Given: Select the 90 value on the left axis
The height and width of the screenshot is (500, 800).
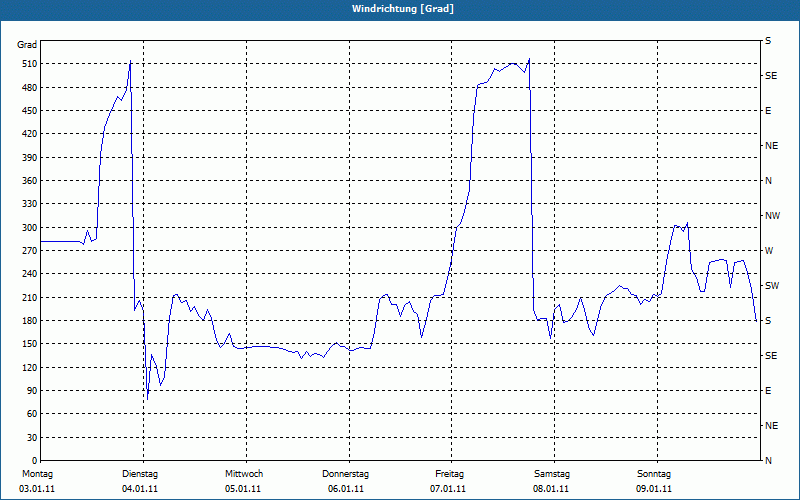Looking at the screenshot, I should (32, 391).
